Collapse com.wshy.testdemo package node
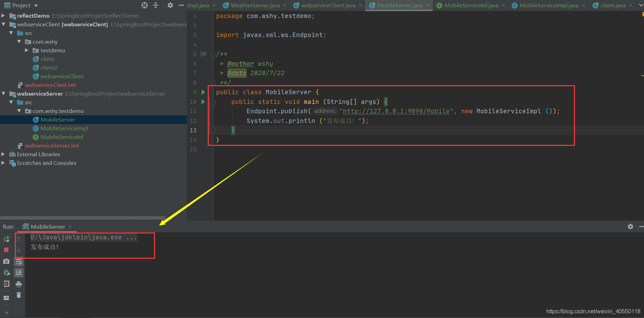 19,111
